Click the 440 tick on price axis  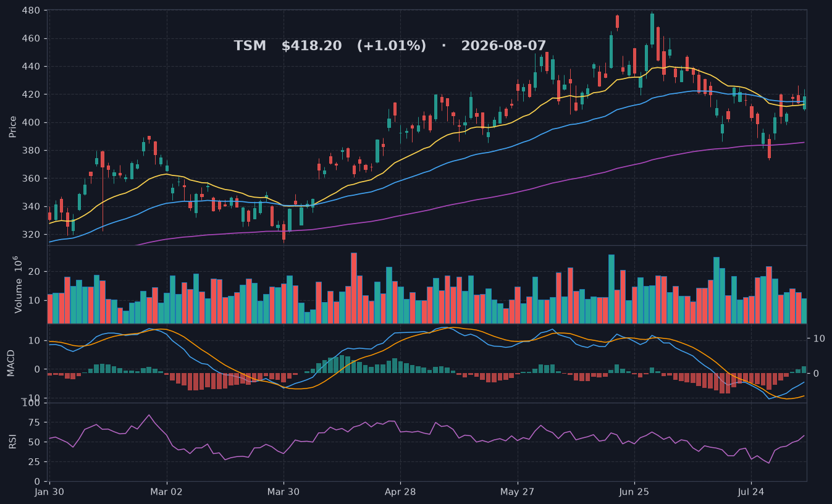[30, 67]
